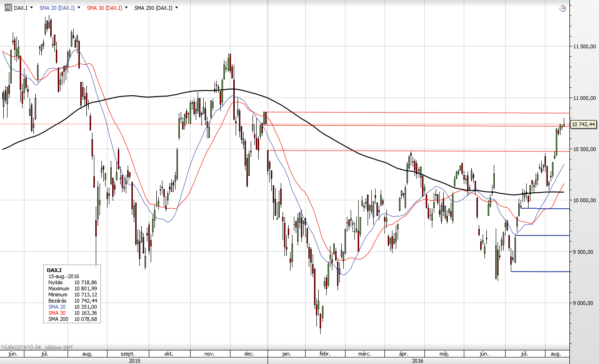Click the 10 000,00 price axis label
This screenshot has width=599, height=364.
click(584, 200)
